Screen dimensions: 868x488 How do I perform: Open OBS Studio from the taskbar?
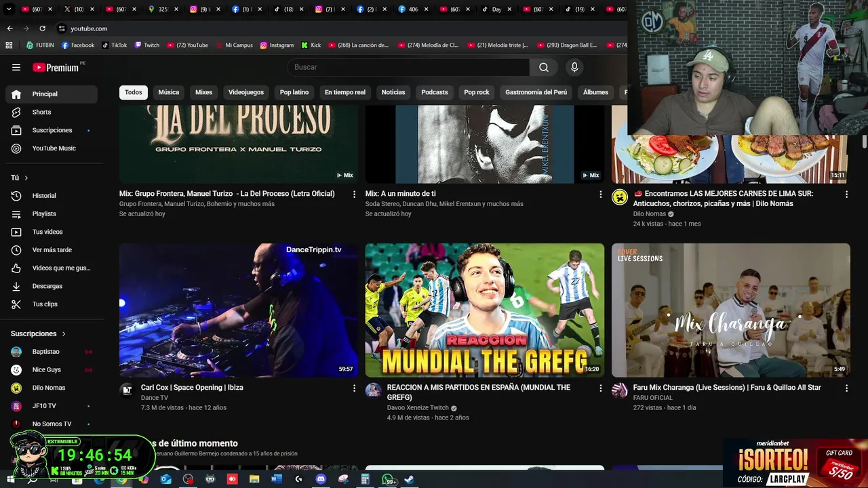coord(188,479)
